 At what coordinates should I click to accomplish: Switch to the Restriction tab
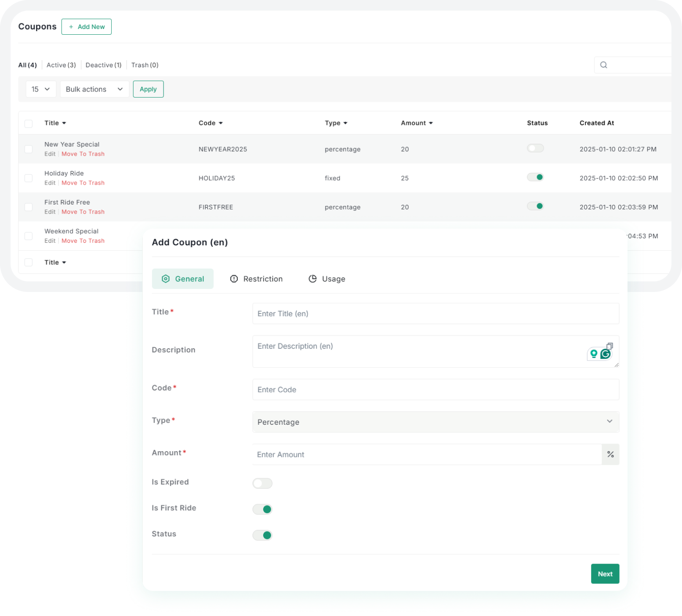pyautogui.click(x=257, y=279)
